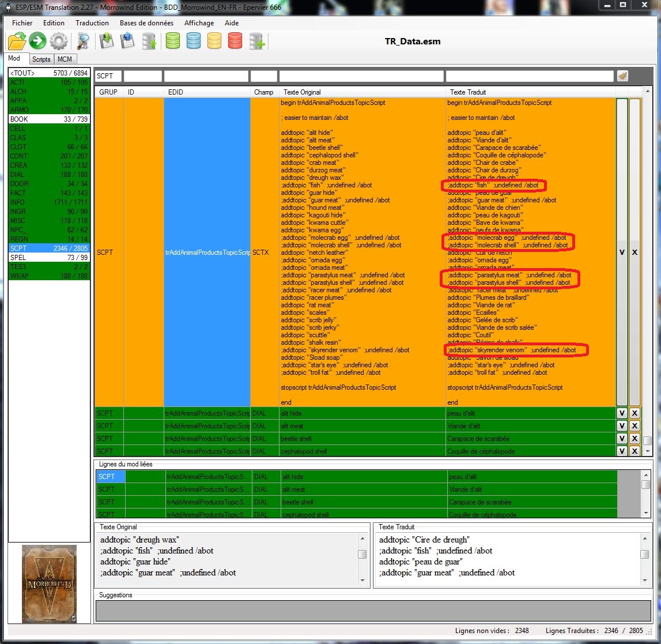Click the EDID filter field

click(206, 76)
